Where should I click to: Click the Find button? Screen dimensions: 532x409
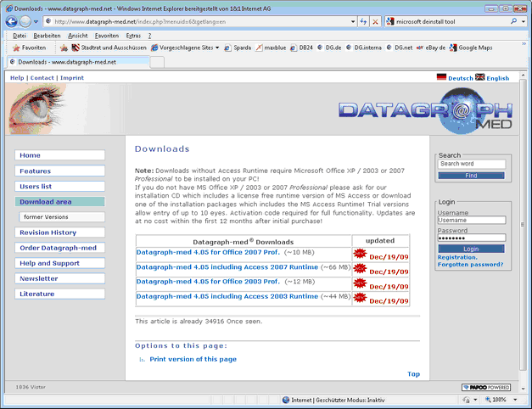[471, 176]
